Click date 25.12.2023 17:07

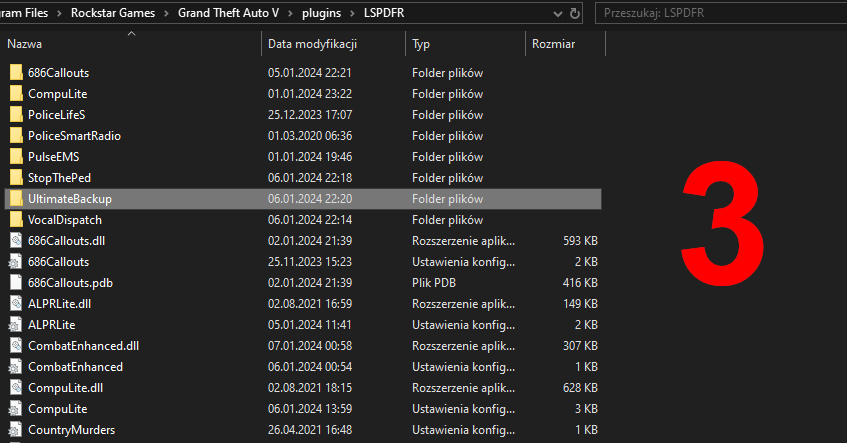tap(310, 115)
